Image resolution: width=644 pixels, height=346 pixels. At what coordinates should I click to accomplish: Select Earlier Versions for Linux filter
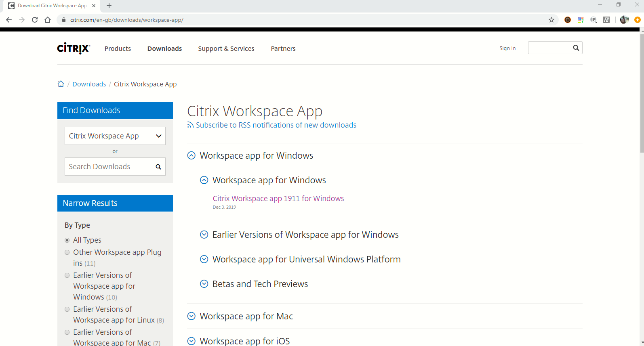click(67, 309)
